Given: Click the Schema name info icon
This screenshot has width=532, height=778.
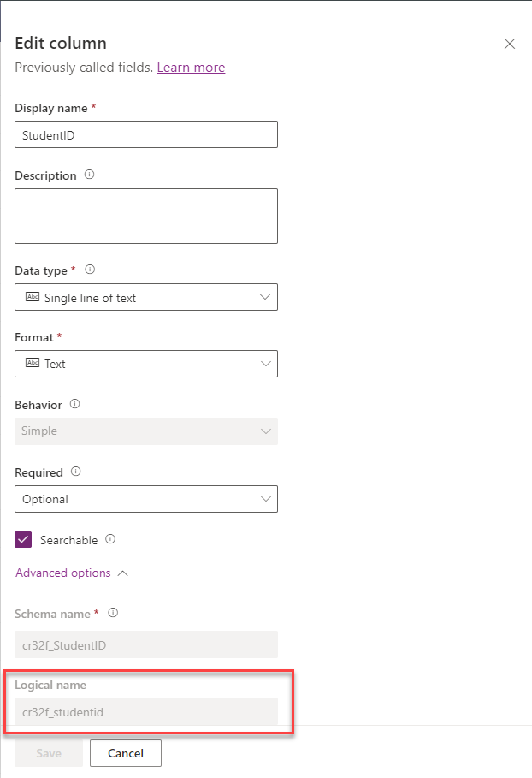Looking at the screenshot, I should (x=112, y=614).
